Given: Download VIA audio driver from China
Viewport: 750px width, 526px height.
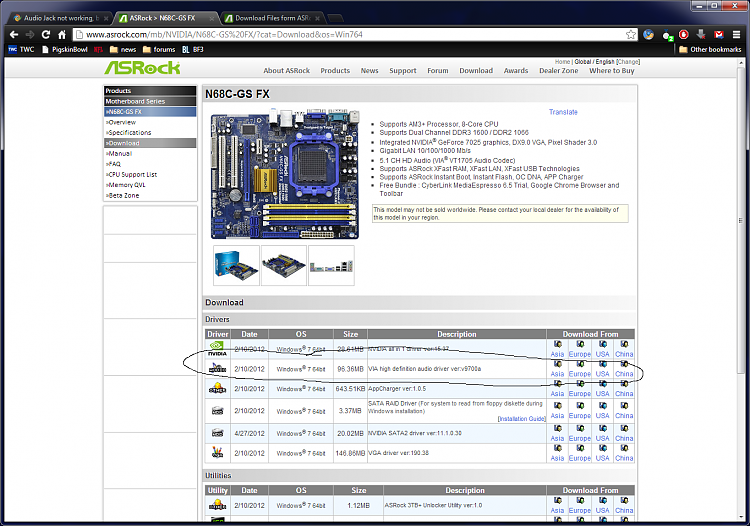Looking at the screenshot, I should (624, 369).
